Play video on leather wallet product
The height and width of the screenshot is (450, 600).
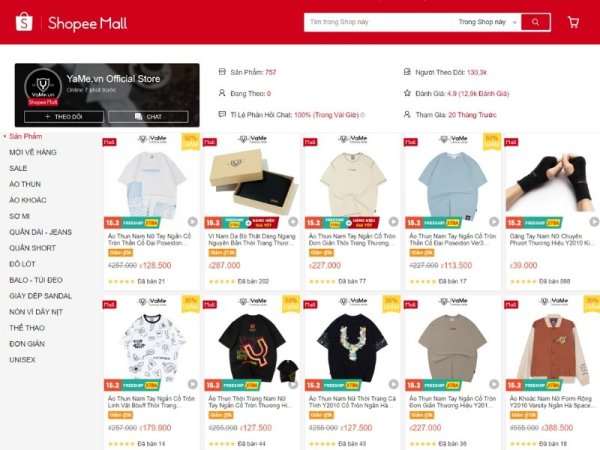tap(293, 222)
